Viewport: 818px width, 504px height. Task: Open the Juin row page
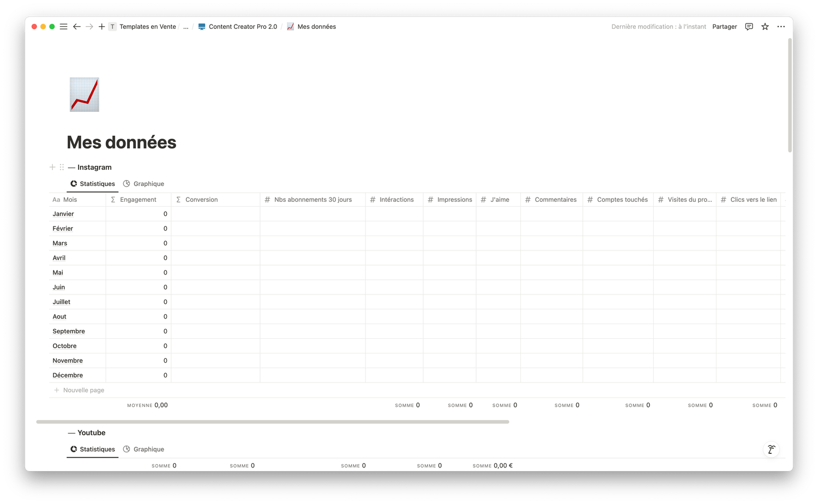click(x=59, y=287)
